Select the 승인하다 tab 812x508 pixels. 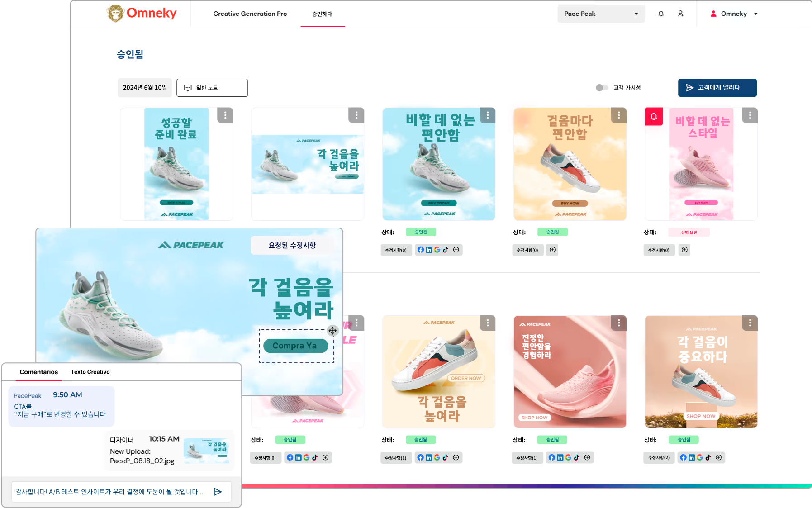tap(322, 14)
